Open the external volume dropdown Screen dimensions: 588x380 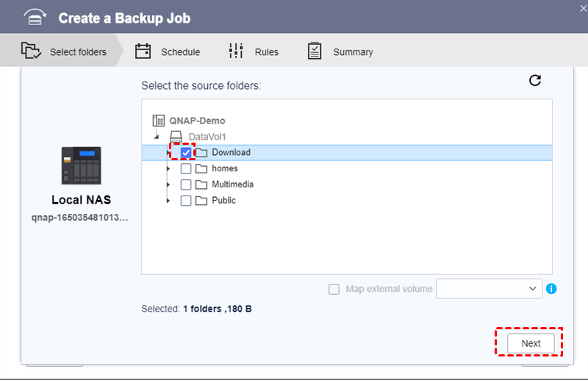click(x=490, y=289)
